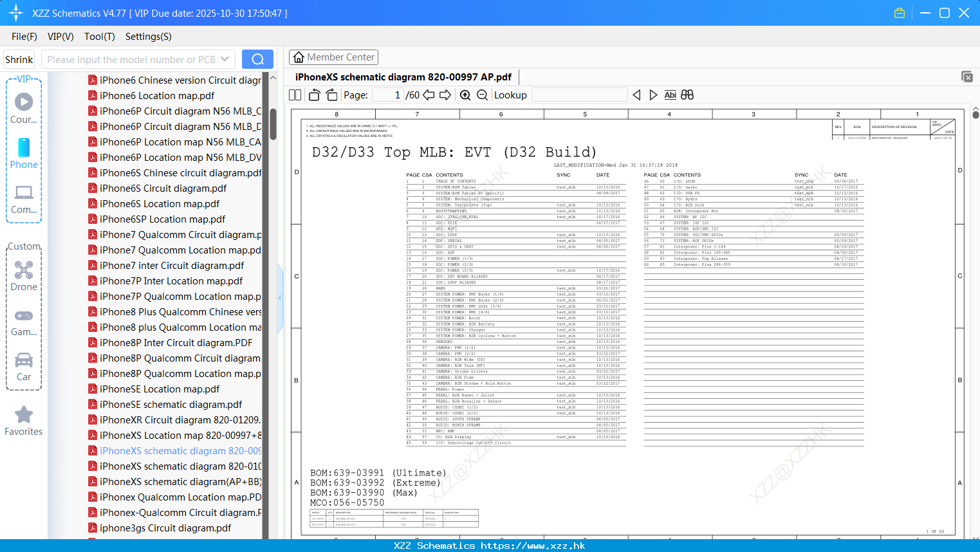Collapse the file list panel handle

coord(280,297)
